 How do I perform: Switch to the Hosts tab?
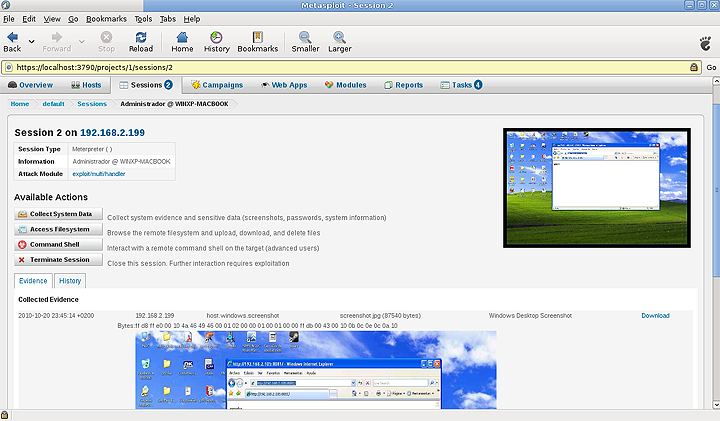pos(86,85)
